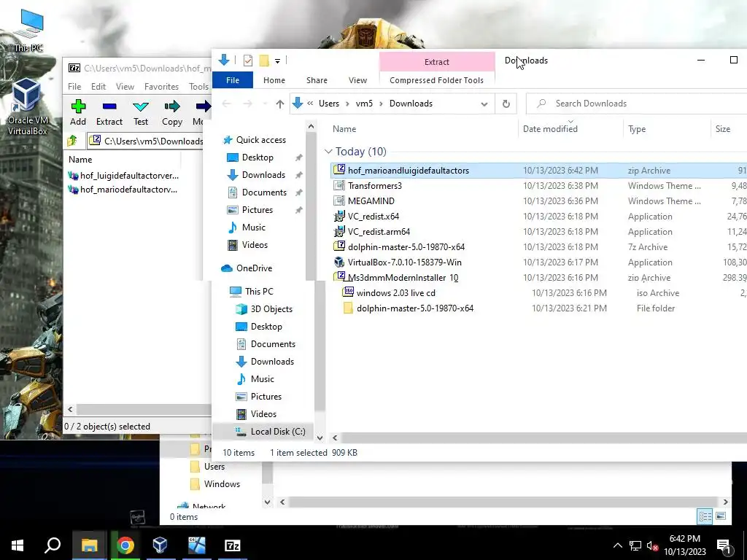Click the taskbar clock showing 6:42 PM
Screen dimensions: 747x560
tap(684, 545)
